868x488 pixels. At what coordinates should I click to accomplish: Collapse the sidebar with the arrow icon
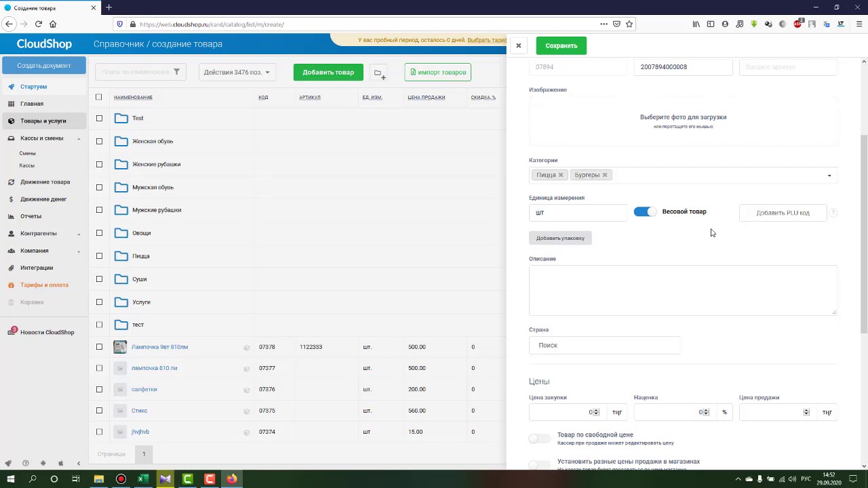pos(79,464)
